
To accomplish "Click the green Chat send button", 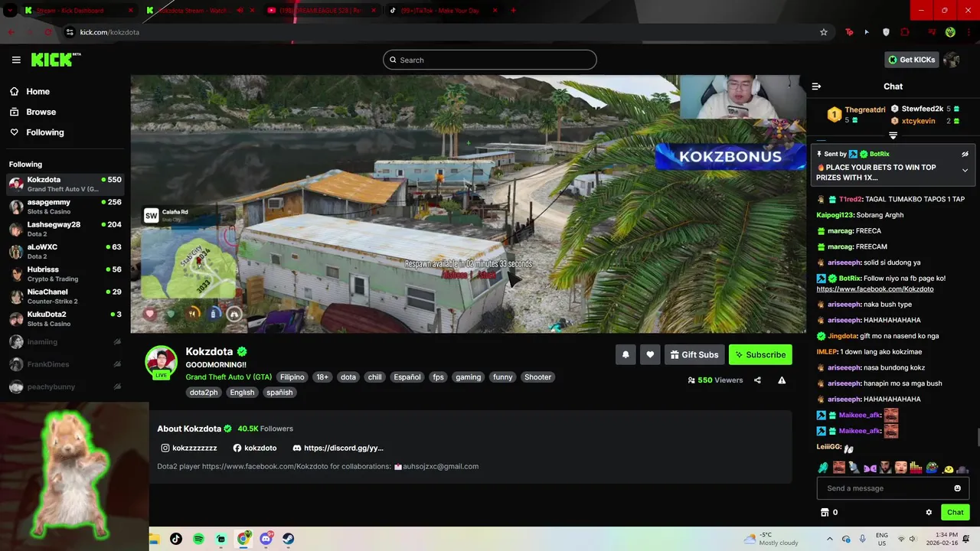I will click(x=955, y=512).
